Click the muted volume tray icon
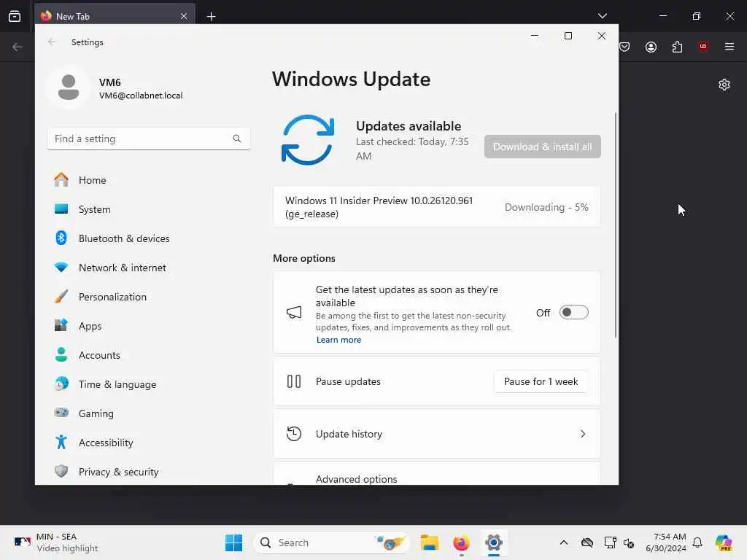Image resolution: width=747 pixels, height=560 pixels. (629, 542)
